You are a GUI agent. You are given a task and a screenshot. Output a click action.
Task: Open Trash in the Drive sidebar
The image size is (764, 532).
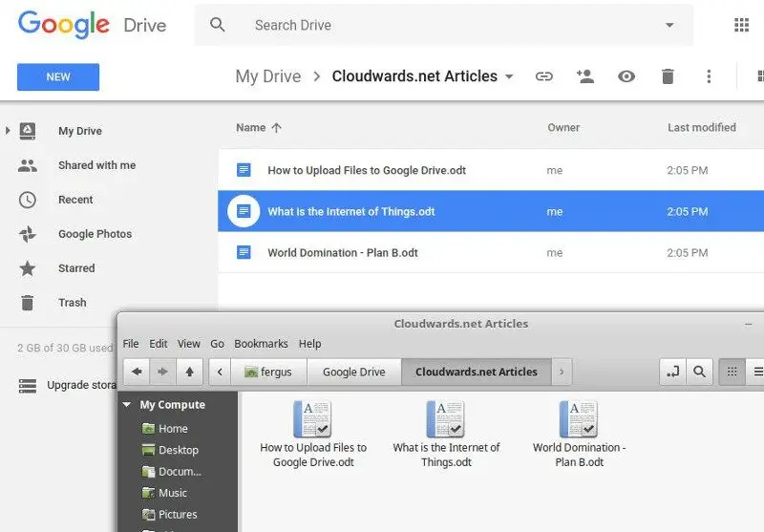click(x=73, y=303)
